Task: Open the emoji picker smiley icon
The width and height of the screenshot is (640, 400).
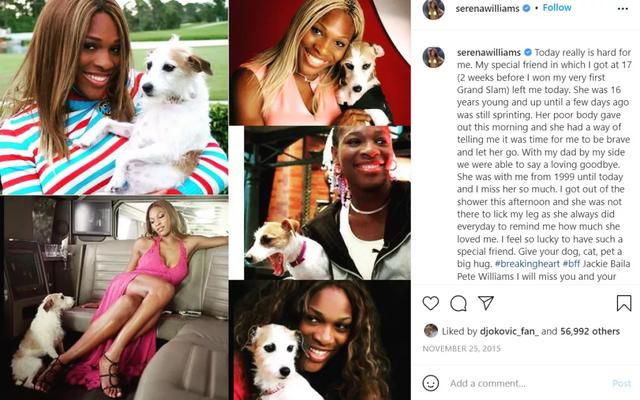Action: 431,383
